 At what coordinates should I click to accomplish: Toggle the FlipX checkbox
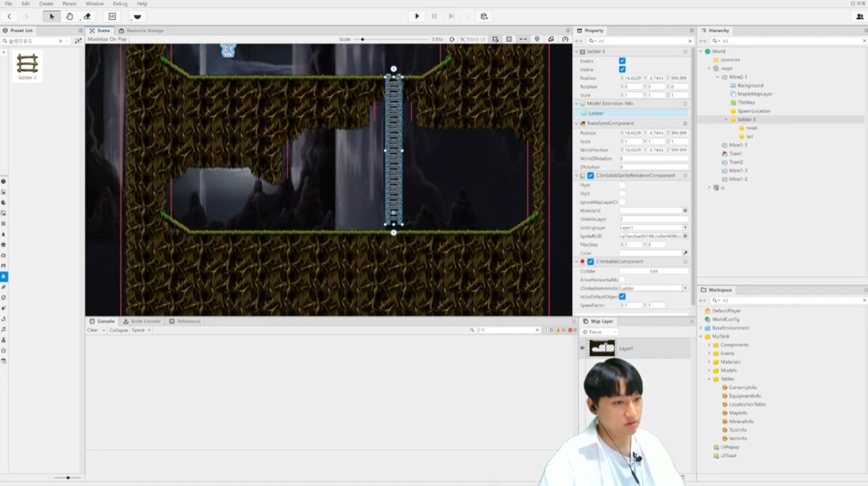point(622,185)
